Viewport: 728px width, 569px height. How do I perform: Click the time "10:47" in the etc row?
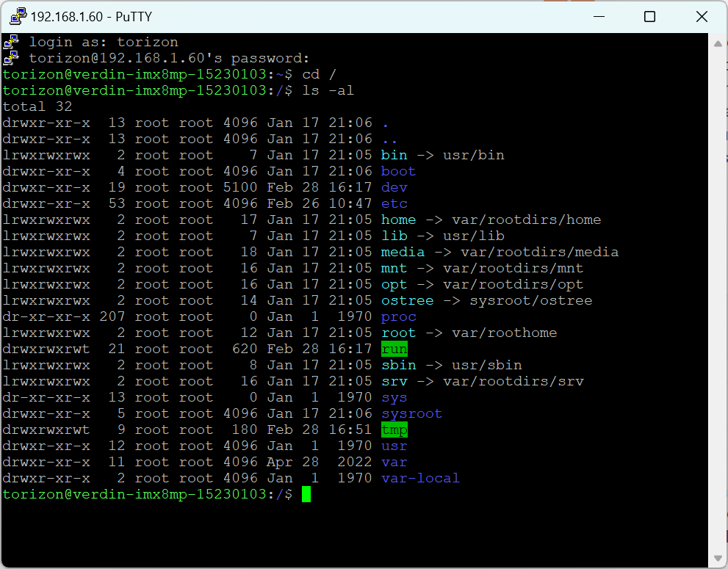[x=350, y=204]
